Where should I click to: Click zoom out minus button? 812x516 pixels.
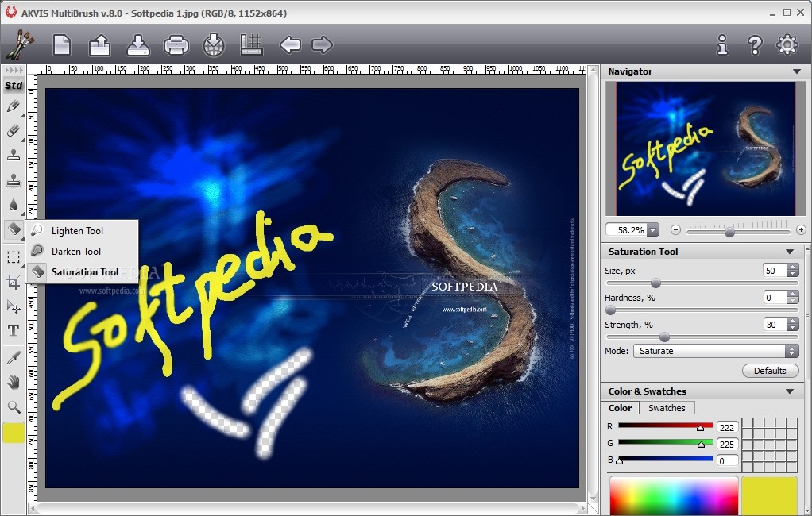675,229
